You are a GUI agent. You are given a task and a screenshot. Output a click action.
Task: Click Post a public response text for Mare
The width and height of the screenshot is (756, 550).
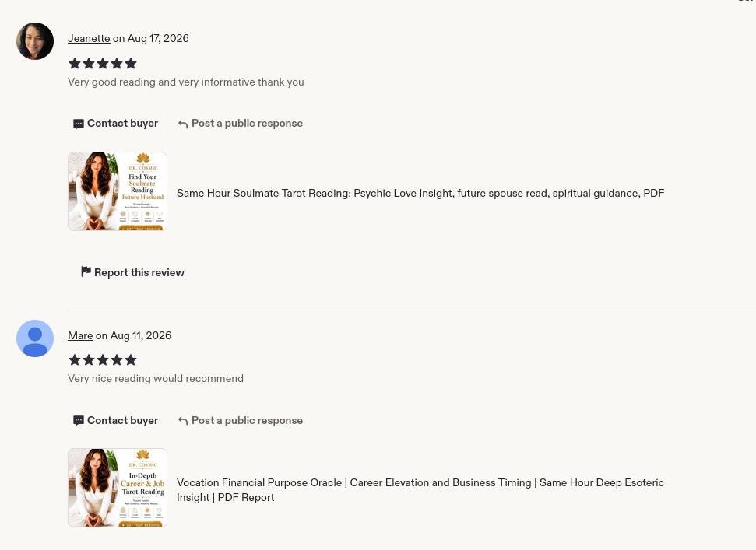tap(247, 420)
